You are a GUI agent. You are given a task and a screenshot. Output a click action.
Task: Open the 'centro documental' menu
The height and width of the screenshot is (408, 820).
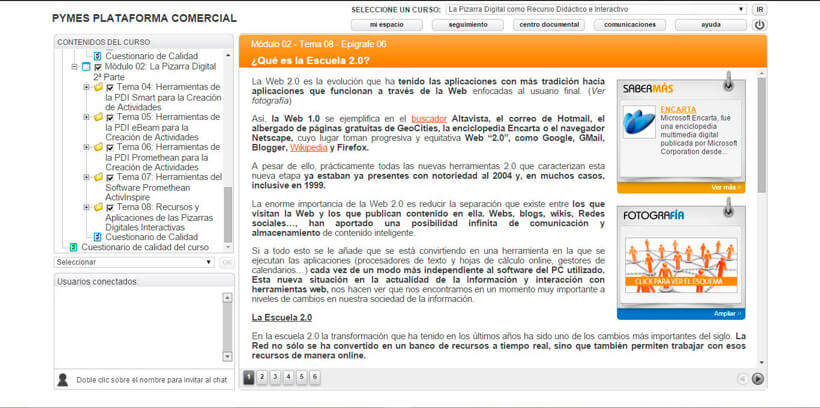pos(549,25)
